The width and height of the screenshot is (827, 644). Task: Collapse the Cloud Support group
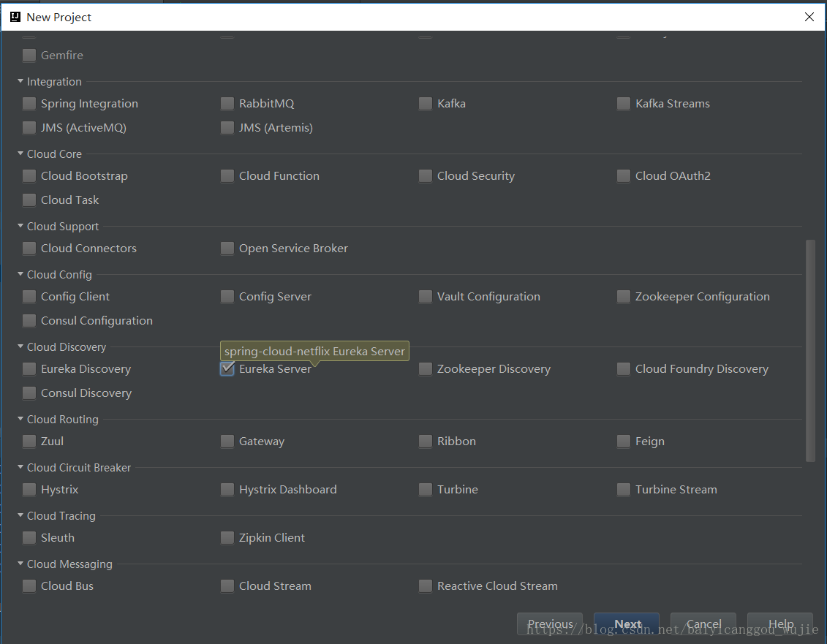click(x=20, y=226)
